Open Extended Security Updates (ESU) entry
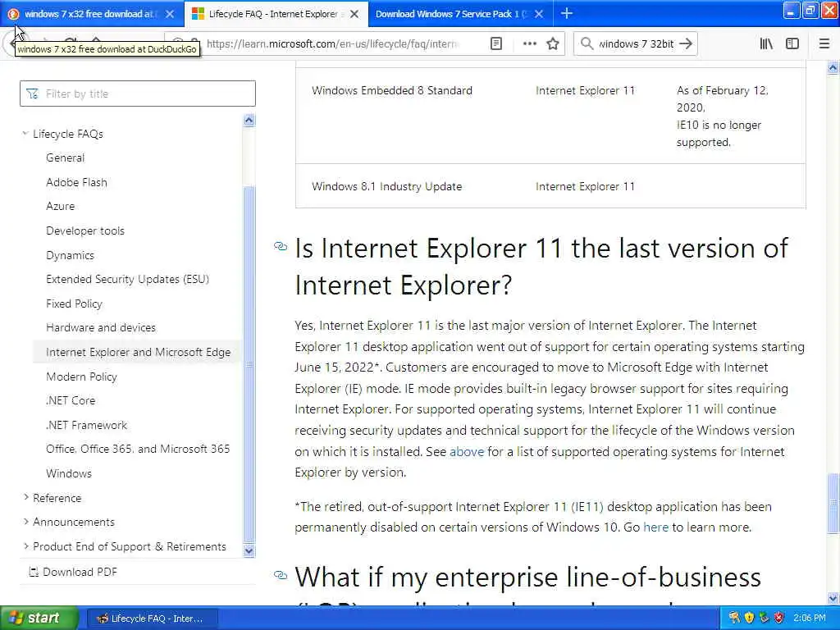 click(127, 279)
